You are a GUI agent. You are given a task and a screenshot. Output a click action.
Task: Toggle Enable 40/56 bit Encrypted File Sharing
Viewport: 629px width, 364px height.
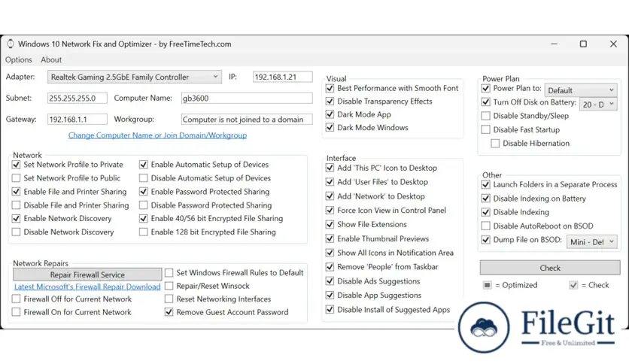click(143, 219)
